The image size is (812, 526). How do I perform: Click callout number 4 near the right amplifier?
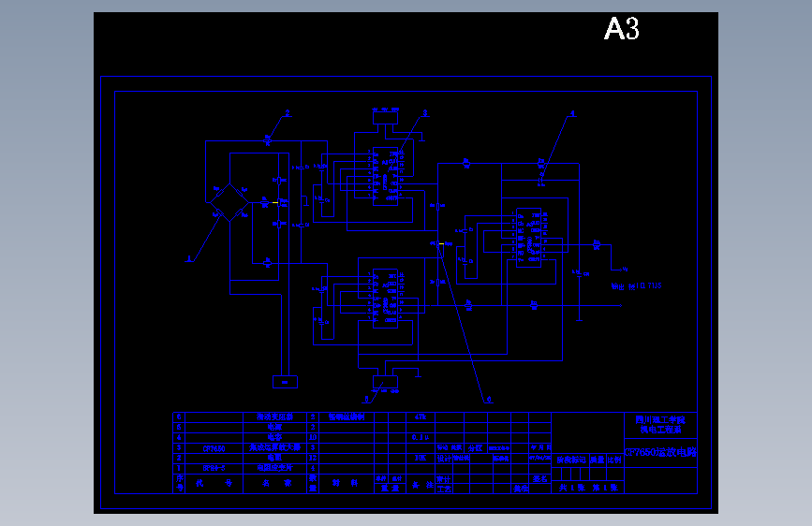pyautogui.click(x=572, y=113)
